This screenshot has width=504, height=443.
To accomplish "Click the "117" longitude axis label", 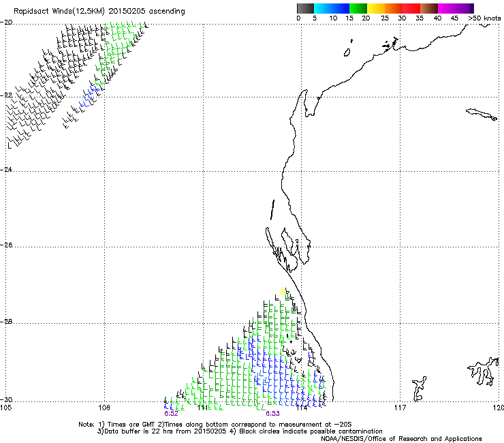I will coord(400,408).
